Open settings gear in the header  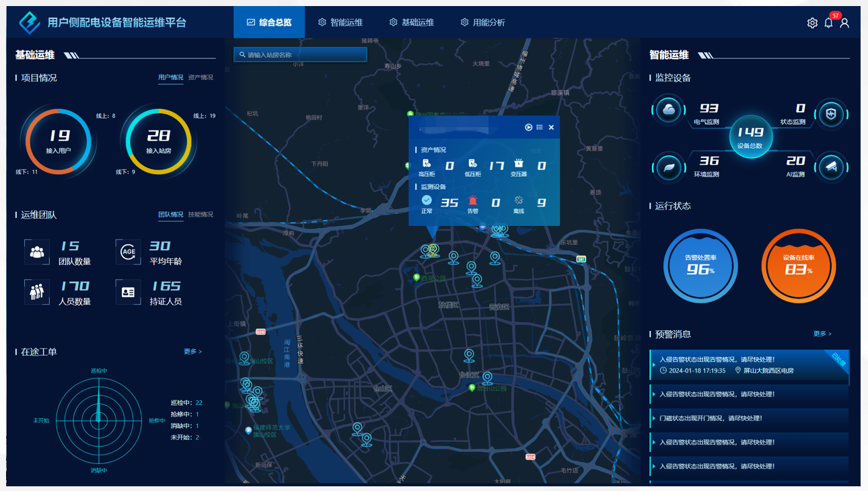[x=812, y=23]
